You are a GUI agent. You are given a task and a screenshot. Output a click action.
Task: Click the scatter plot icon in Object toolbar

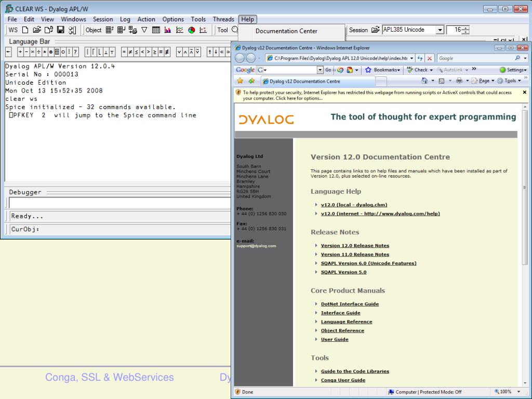coord(203,30)
